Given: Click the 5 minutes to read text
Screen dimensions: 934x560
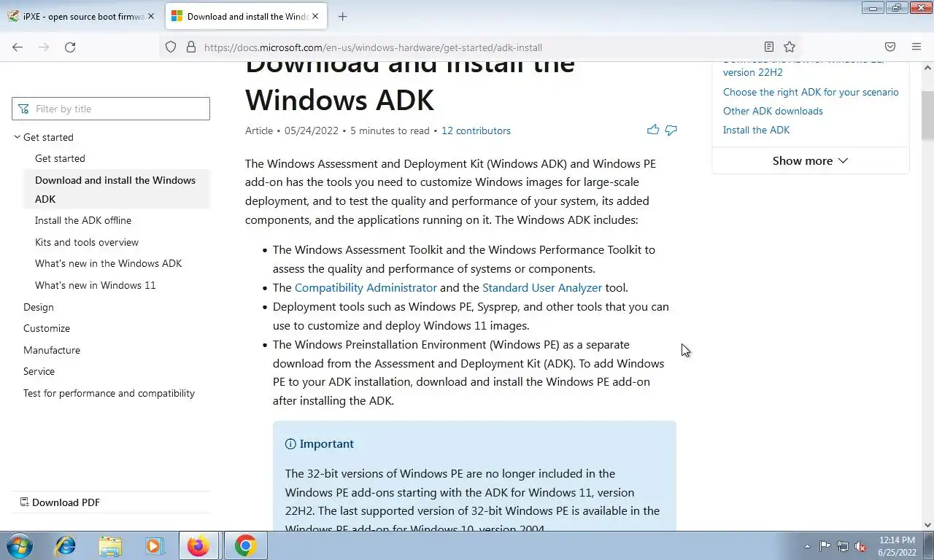Looking at the screenshot, I should (x=390, y=131).
